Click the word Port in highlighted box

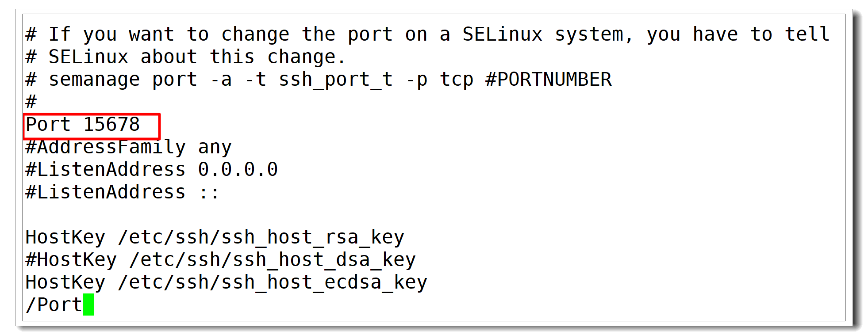(x=48, y=125)
